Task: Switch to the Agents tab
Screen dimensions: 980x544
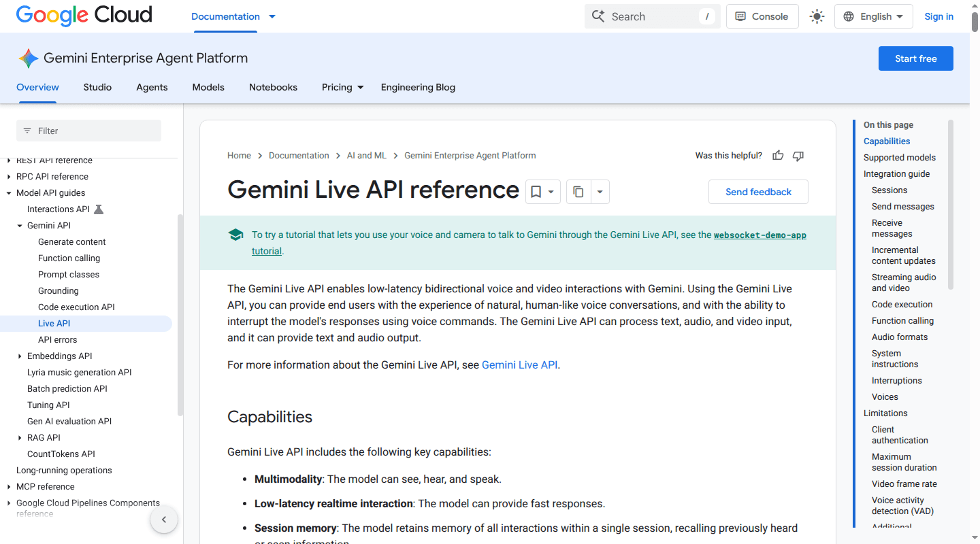Action: point(152,87)
